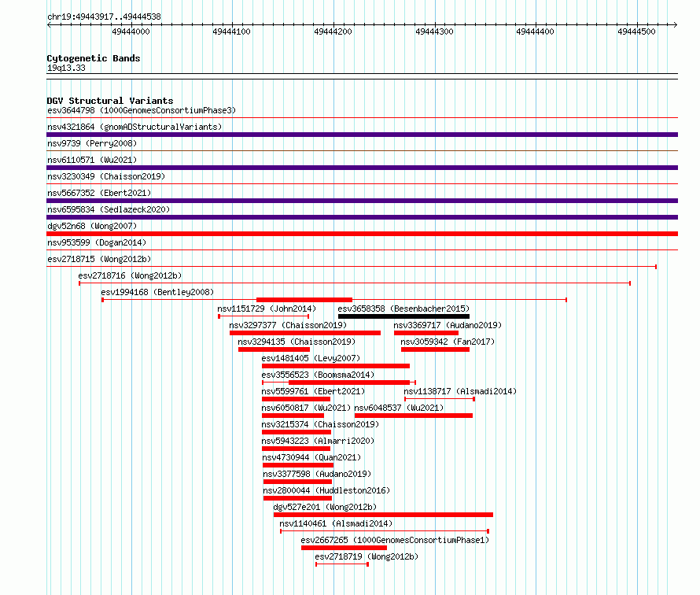The width and height of the screenshot is (700, 595).
Task: Open the nsv3059342 (Fan2017) variant
Action: point(448,342)
